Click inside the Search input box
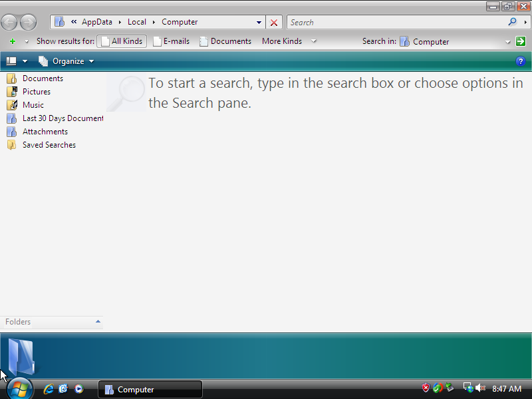Image resolution: width=532 pixels, height=399 pixels. (x=396, y=23)
